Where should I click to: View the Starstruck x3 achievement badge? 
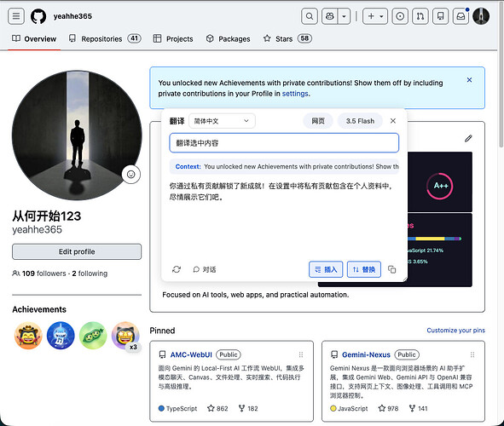click(x=125, y=336)
